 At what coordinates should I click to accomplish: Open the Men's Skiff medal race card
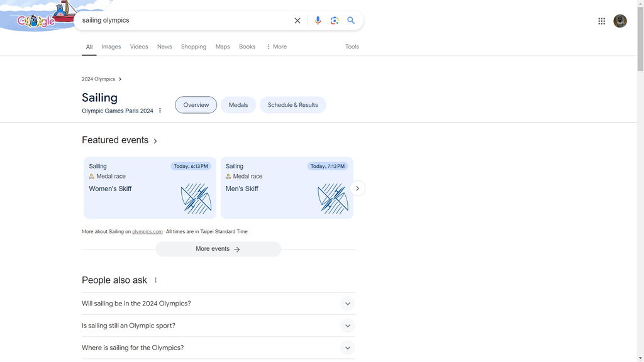pyautogui.click(x=287, y=188)
